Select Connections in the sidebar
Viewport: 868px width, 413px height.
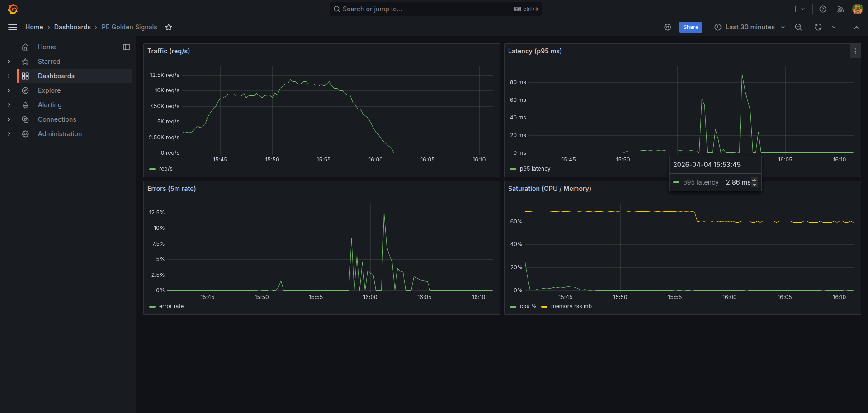(57, 119)
